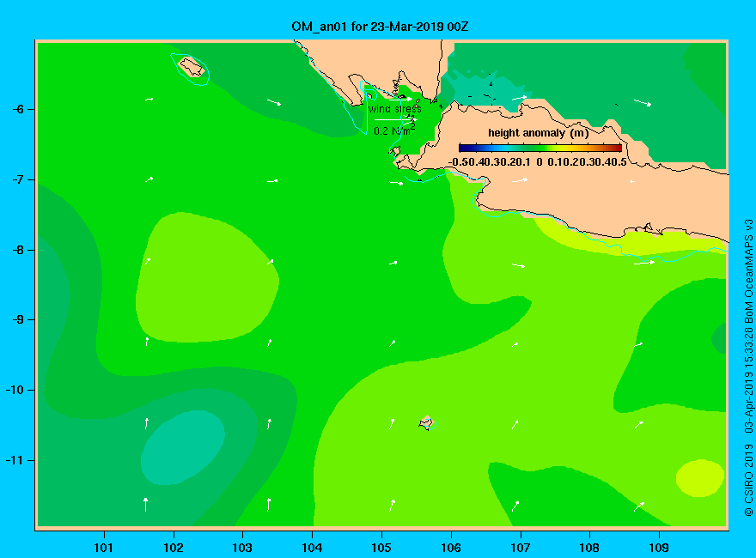This screenshot has width=756, height=558.
Task: Click the '0.2 N/m2' scale text
Action: pyautogui.click(x=394, y=130)
